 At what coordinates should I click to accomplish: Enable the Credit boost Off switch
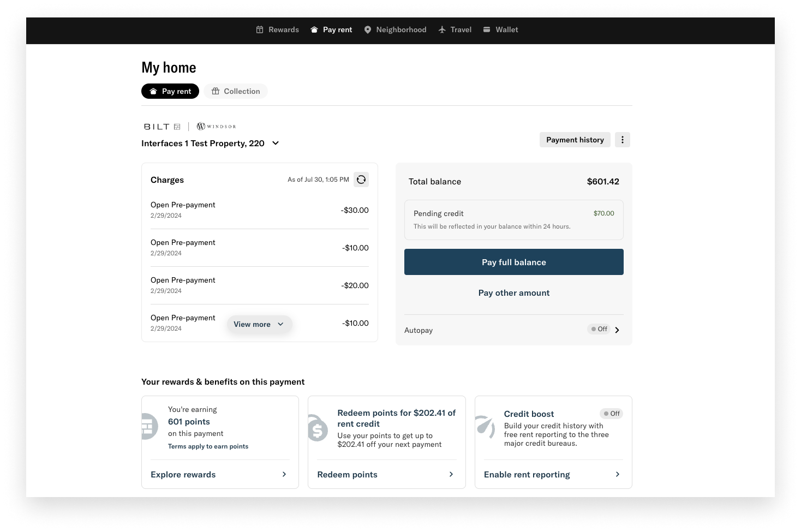pyautogui.click(x=611, y=414)
